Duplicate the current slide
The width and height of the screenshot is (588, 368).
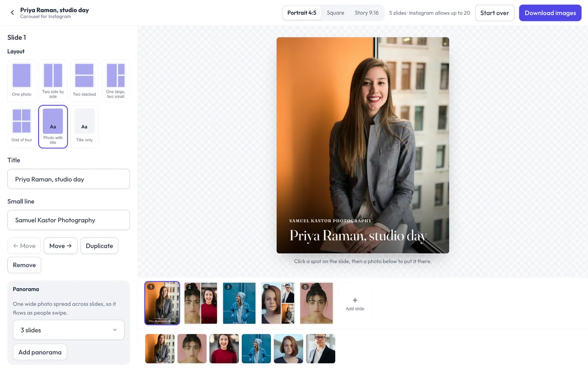[x=99, y=246]
